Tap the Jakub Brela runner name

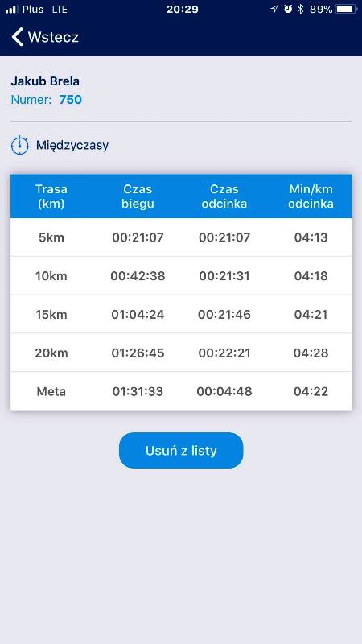(x=45, y=81)
